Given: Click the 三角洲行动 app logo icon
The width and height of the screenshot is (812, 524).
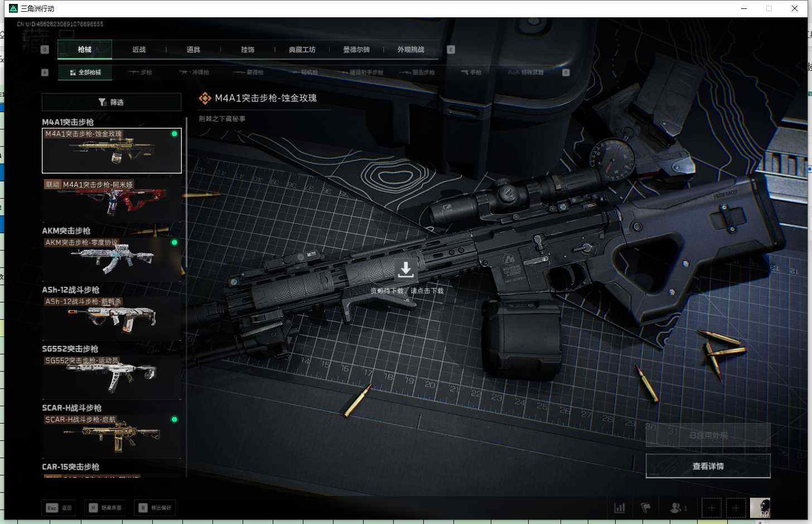Looking at the screenshot, I should coord(13,8).
